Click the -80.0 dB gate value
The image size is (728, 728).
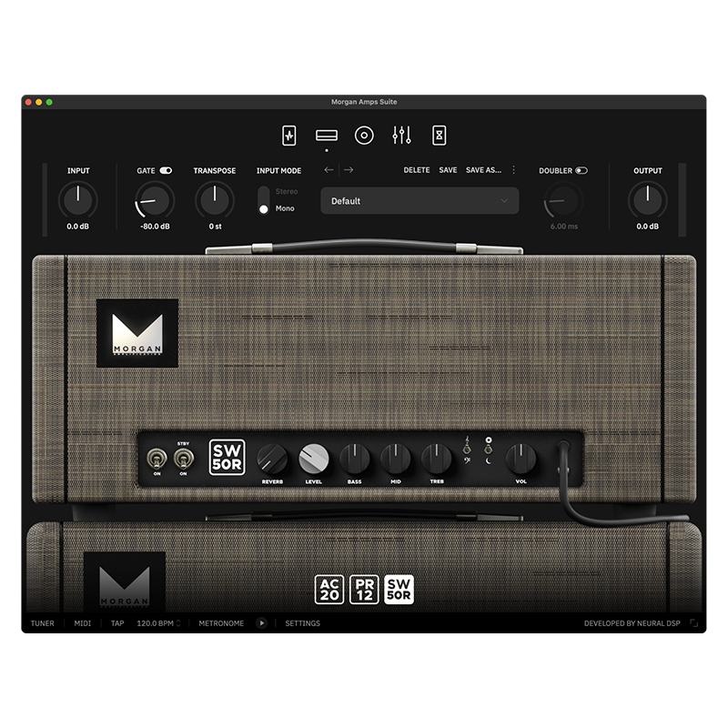[155, 226]
